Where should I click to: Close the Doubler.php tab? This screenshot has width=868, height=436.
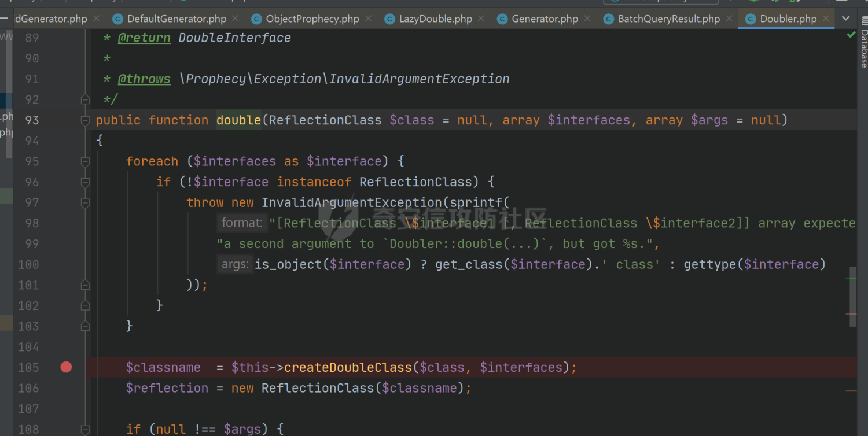tap(826, 19)
